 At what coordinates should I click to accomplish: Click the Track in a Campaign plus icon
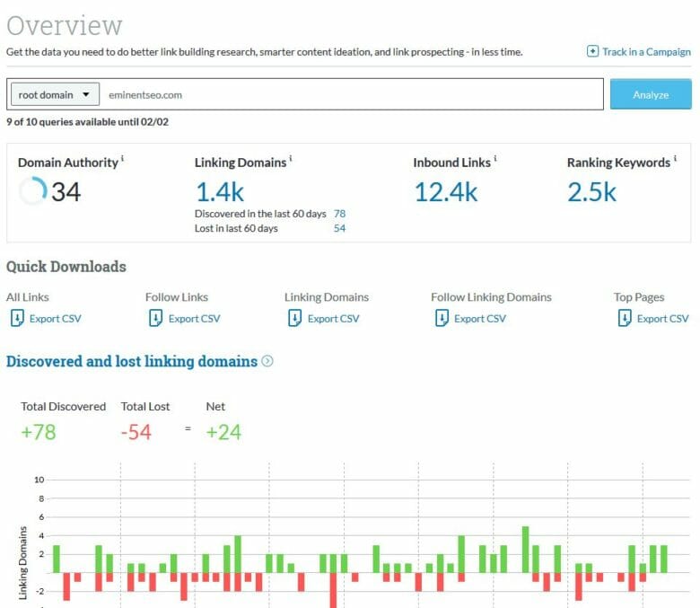tap(592, 51)
